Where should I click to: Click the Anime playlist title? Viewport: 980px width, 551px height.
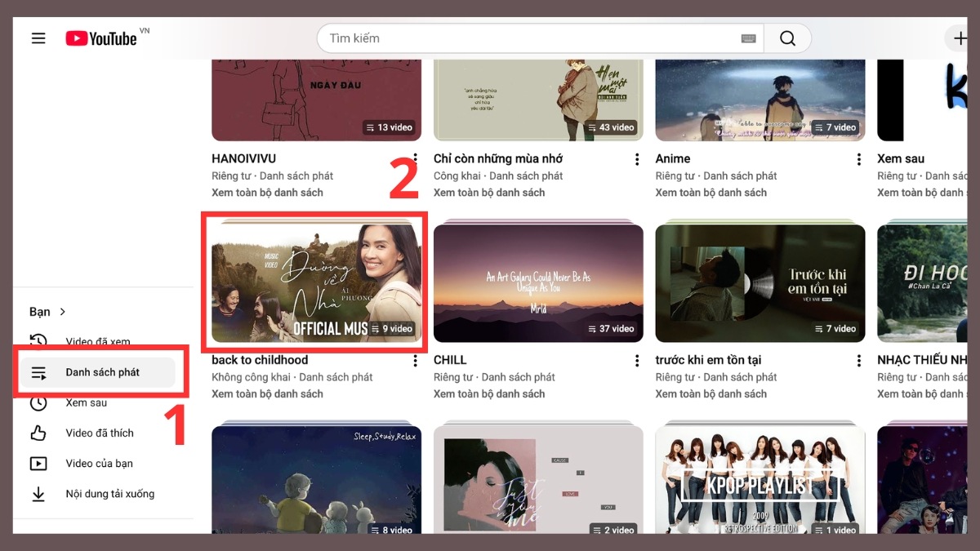pyautogui.click(x=673, y=158)
